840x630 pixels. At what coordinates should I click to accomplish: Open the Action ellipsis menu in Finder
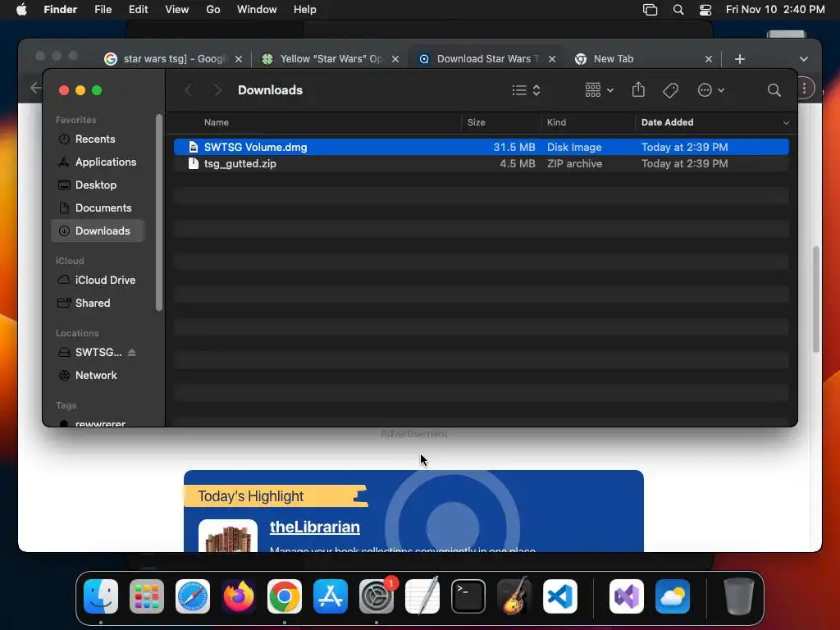(x=711, y=90)
